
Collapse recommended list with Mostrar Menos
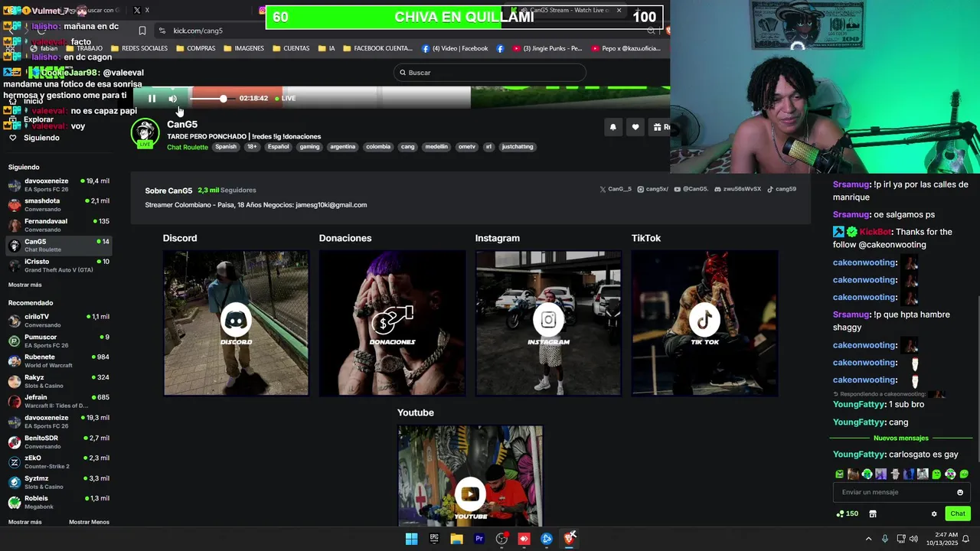pos(89,522)
